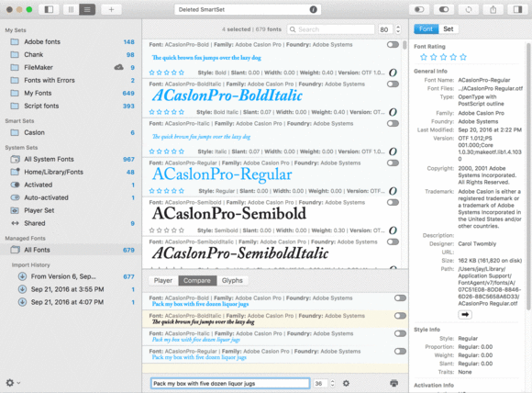Click the cloud icon beside FileMaker set
Screen dimensions: 532x393
pos(118,67)
